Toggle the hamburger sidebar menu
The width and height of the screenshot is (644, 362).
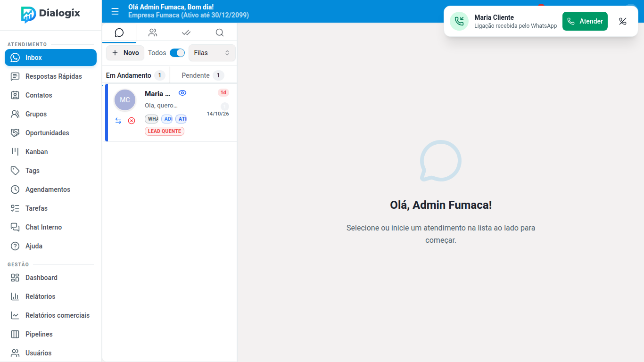[115, 11]
